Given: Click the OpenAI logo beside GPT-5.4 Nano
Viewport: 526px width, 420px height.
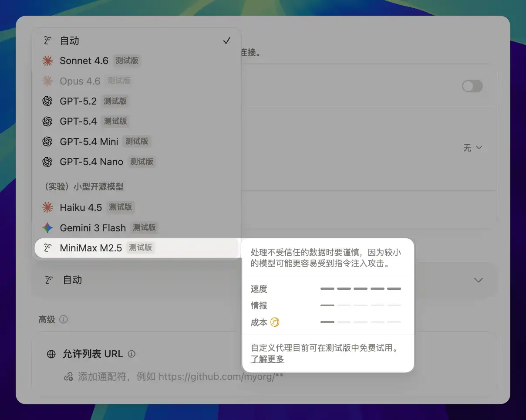Looking at the screenshot, I should (x=47, y=162).
